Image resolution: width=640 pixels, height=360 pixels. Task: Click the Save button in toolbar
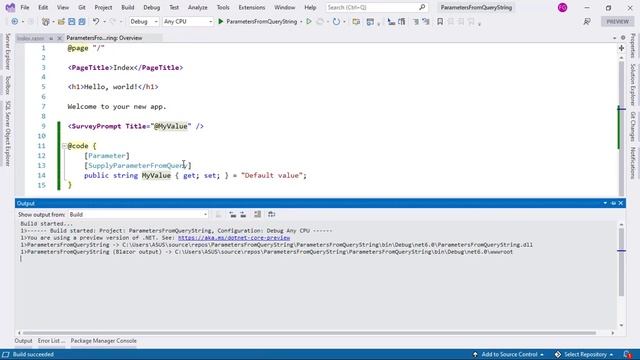point(71,22)
